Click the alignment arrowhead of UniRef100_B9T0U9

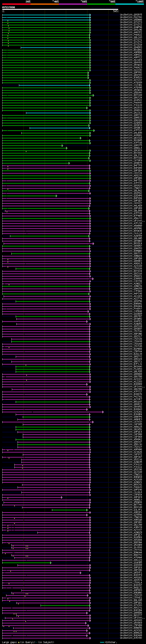tap(94, 95)
